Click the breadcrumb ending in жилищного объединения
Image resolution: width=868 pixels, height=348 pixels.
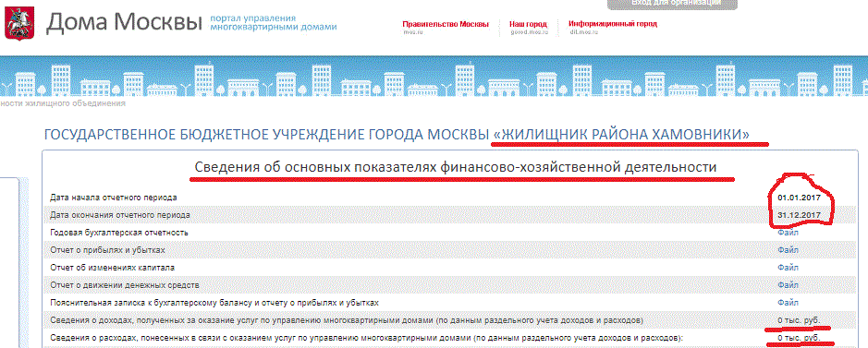63,103
